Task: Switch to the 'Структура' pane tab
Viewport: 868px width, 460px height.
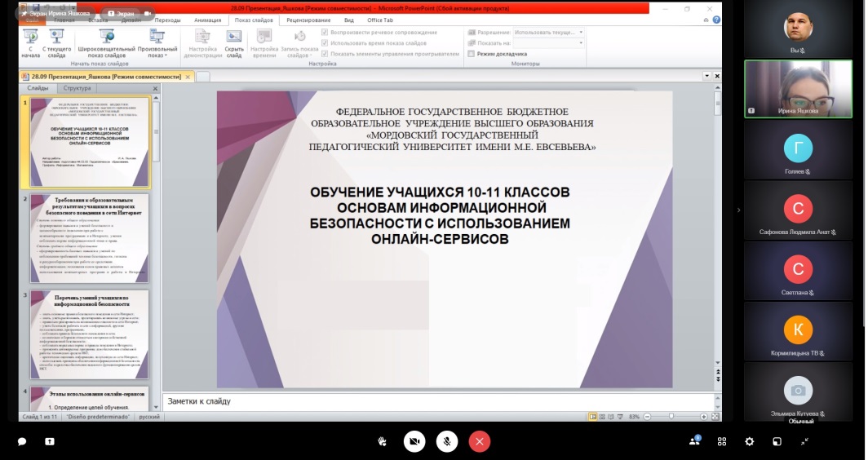Action: coord(77,88)
